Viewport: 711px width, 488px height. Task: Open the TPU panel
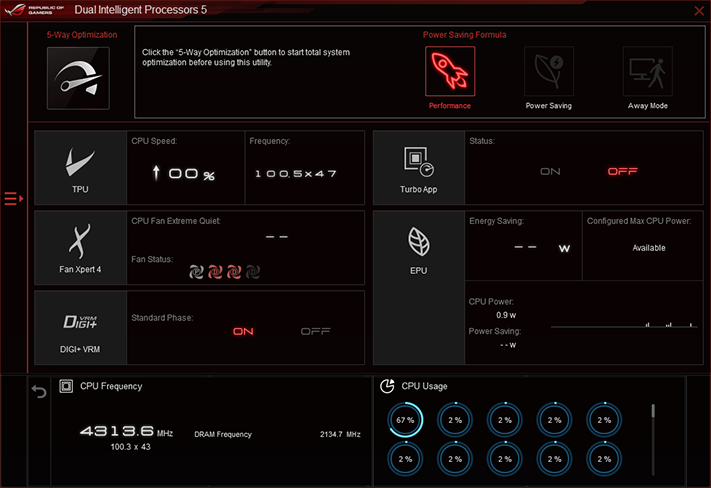[80, 168]
